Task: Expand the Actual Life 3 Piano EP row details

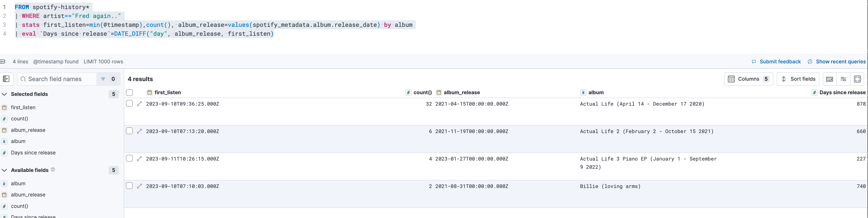Action: 139,159
